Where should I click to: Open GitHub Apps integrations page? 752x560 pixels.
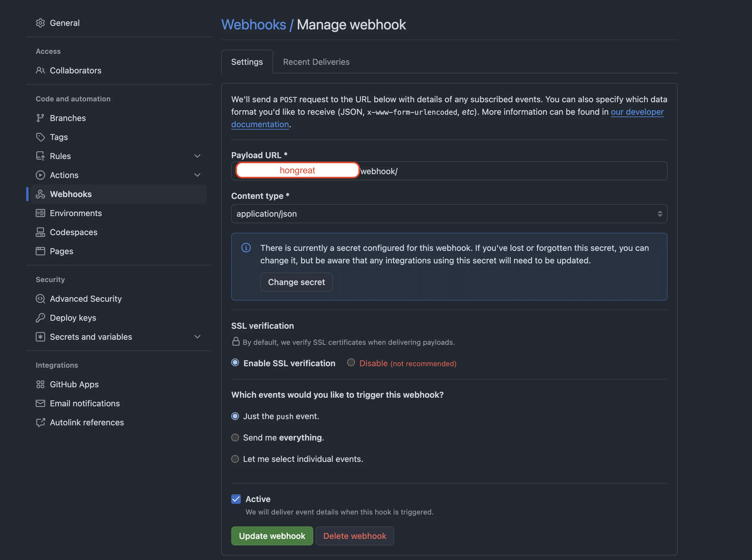point(119,384)
